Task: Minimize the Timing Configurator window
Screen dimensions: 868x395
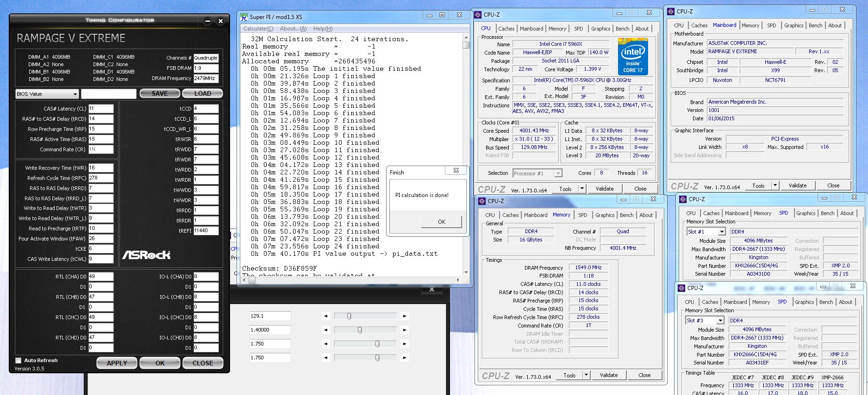Action: (207, 21)
